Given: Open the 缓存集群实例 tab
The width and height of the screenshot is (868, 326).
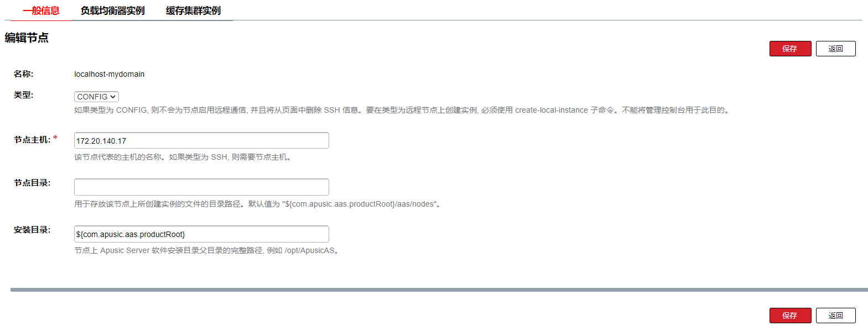Looking at the screenshot, I should 193,10.
